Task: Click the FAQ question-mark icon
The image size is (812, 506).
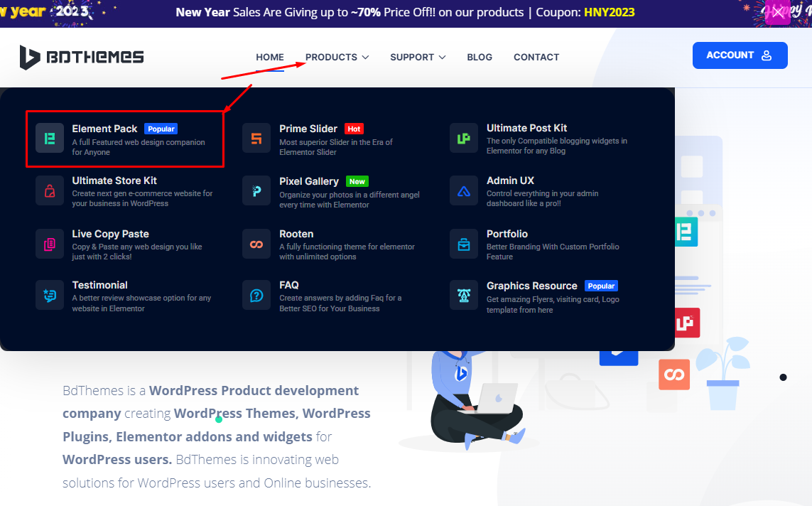Action: click(x=256, y=295)
